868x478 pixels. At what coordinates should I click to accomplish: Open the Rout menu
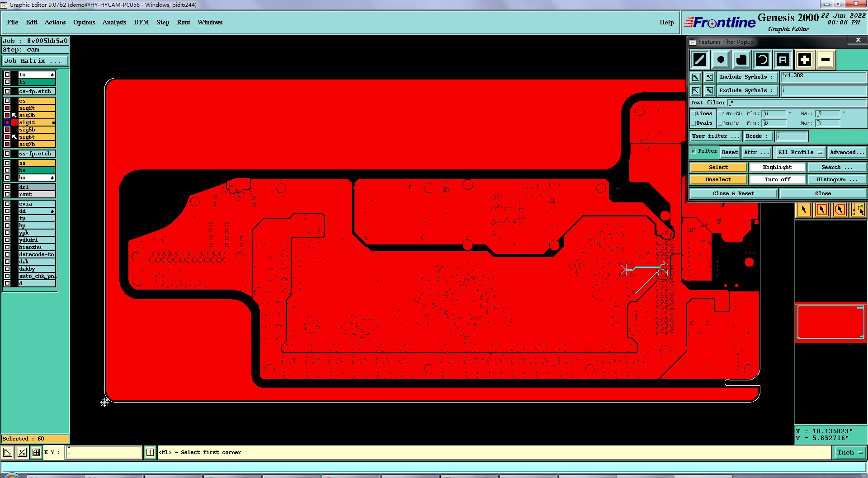point(184,22)
